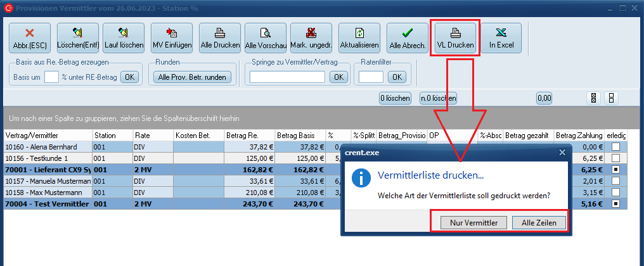Click the Mark. ungedr. toolbar button
This screenshot has width=644, height=266.
[311, 39]
